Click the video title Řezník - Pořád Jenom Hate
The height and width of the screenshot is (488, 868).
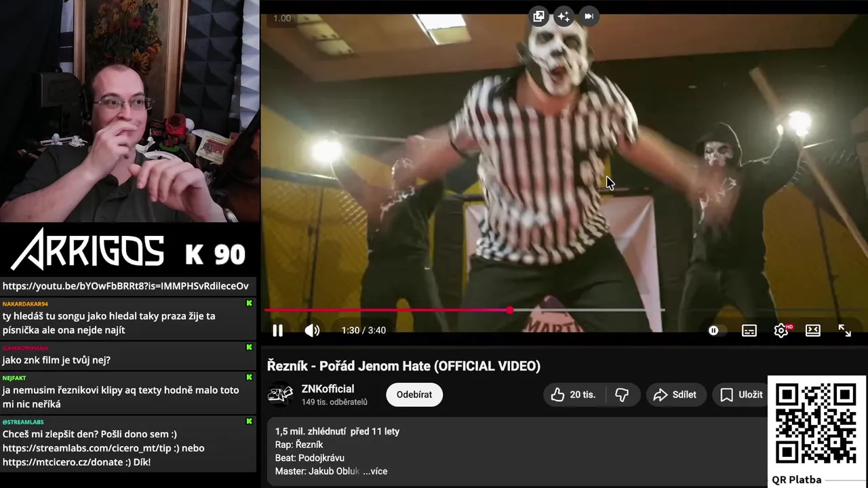[403, 366]
